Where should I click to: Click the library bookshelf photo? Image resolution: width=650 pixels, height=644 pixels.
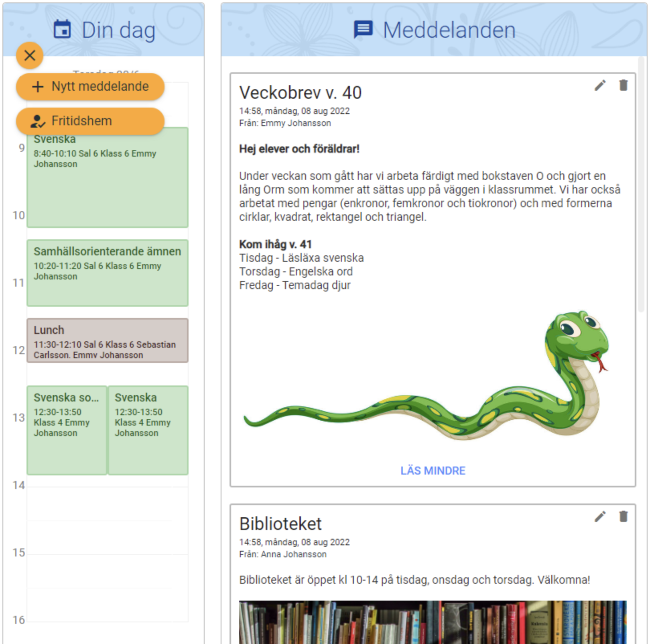[433, 622]
